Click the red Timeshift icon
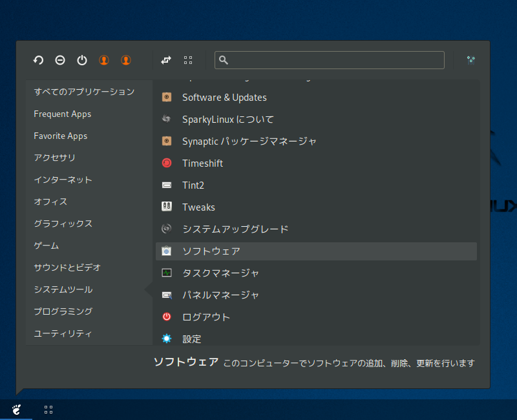The height and width of the screenshot is (420, 517). pyautogui.click(x=167, y=163)
